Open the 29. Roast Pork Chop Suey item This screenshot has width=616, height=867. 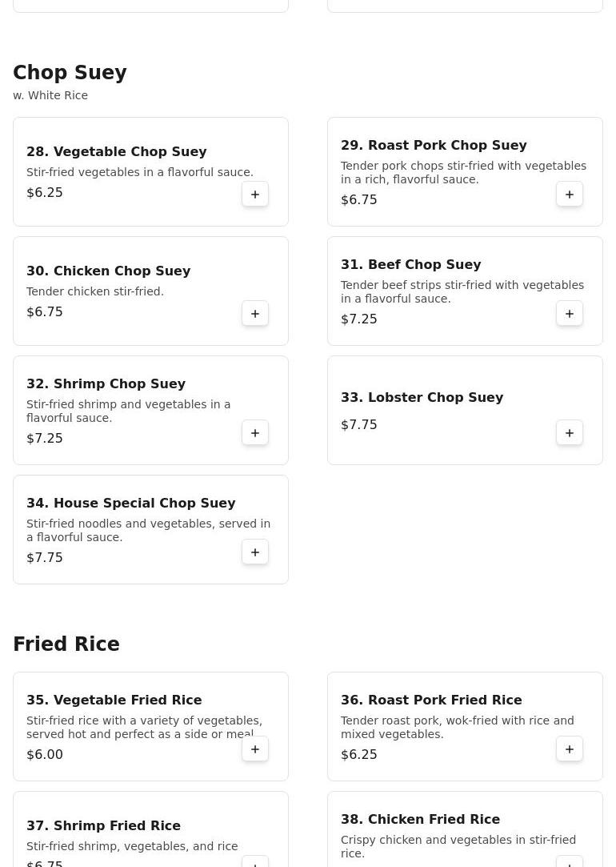(x=434, y=146)
